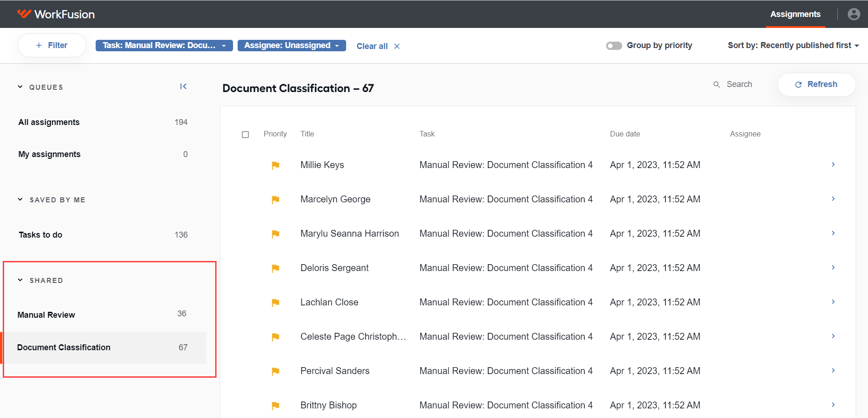Image resolution: width=868 pixels, height=418 pixels.
Task: Click the Refresh button
Action: pyautogui.click(x=816, y=84)
